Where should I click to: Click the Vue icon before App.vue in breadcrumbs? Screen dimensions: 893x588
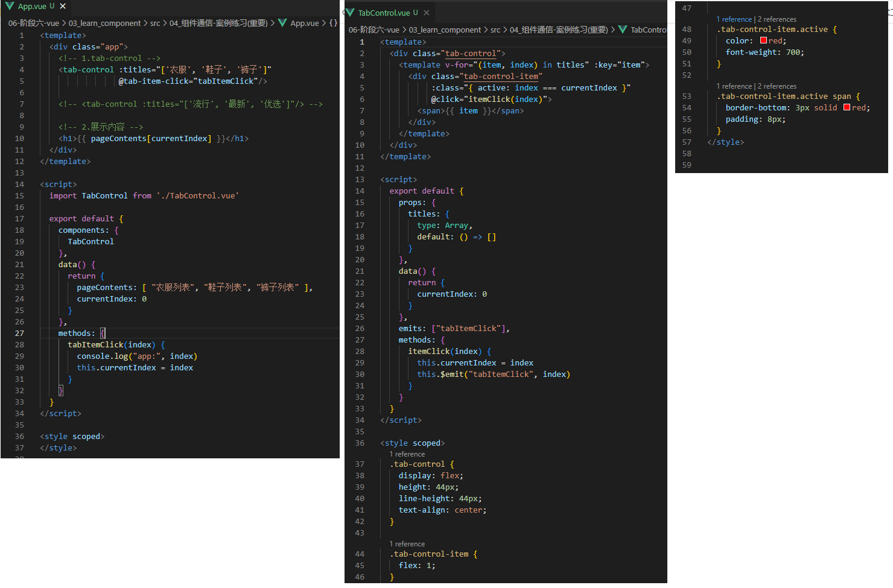click(x=282, y=23)
